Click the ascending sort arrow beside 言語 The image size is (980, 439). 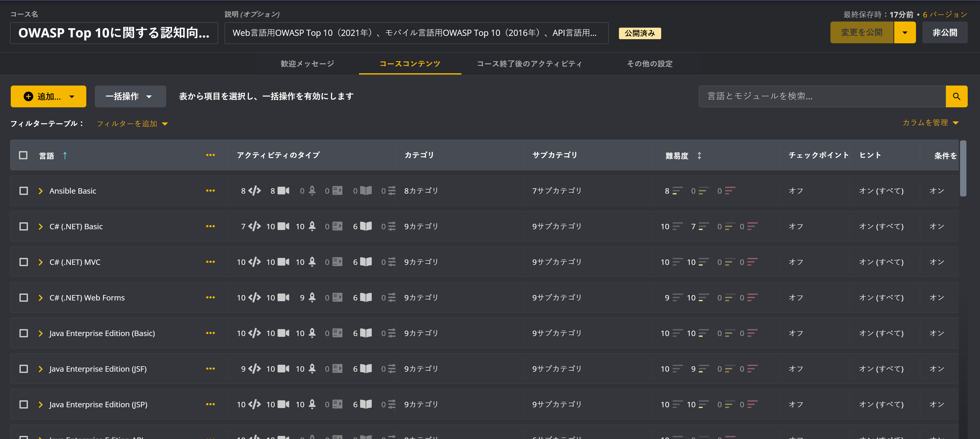(65, 155)
